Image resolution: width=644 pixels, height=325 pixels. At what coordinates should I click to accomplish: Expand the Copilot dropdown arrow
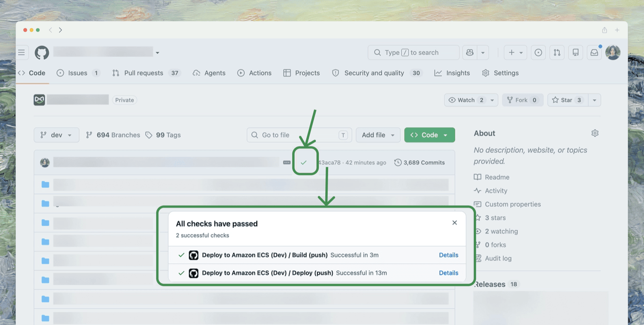click(x=483, y=52)
